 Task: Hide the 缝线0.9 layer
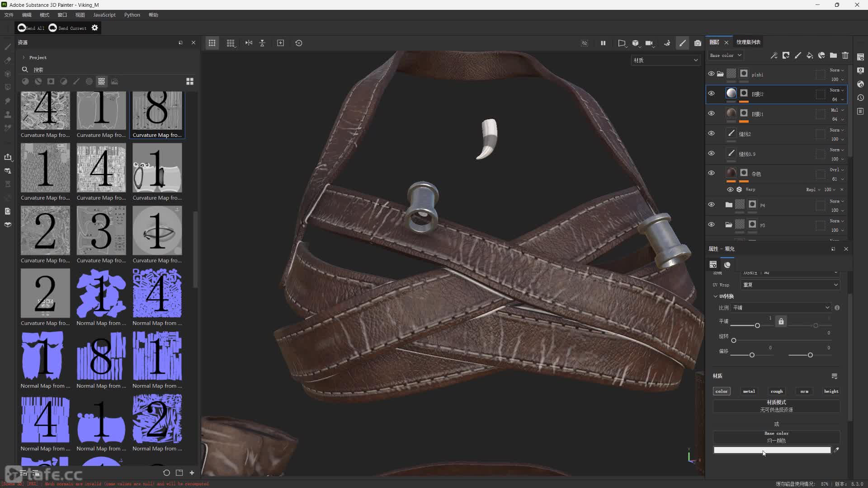coord(711,153)
